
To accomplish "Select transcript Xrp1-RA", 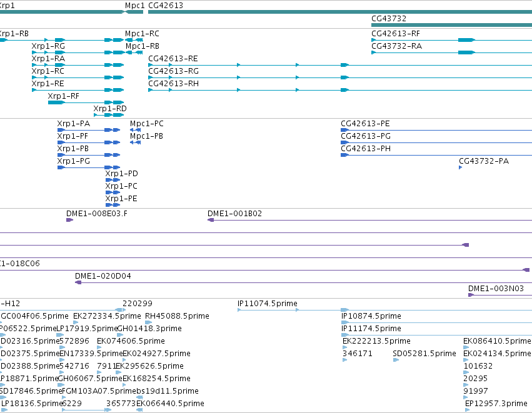I will pos(48,59).
